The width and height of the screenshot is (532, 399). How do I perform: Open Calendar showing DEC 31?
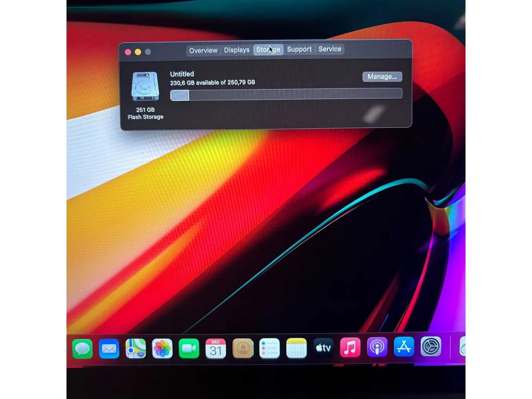[x=216, y=348]
